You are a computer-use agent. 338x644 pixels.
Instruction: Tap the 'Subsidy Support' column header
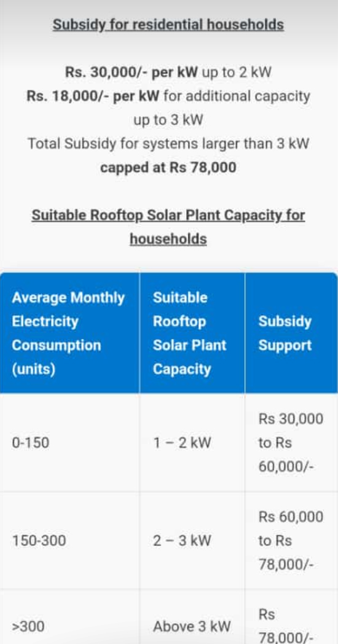[x=291, y=333]
